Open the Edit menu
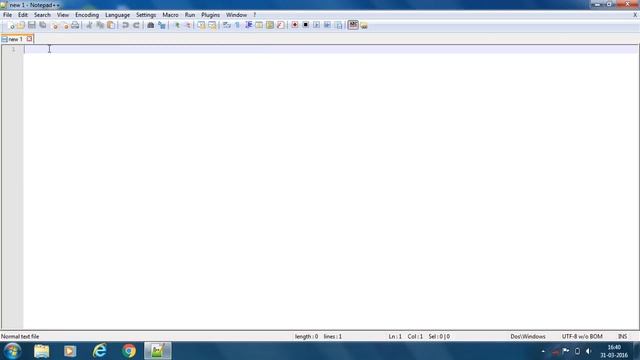 (23, 15)
